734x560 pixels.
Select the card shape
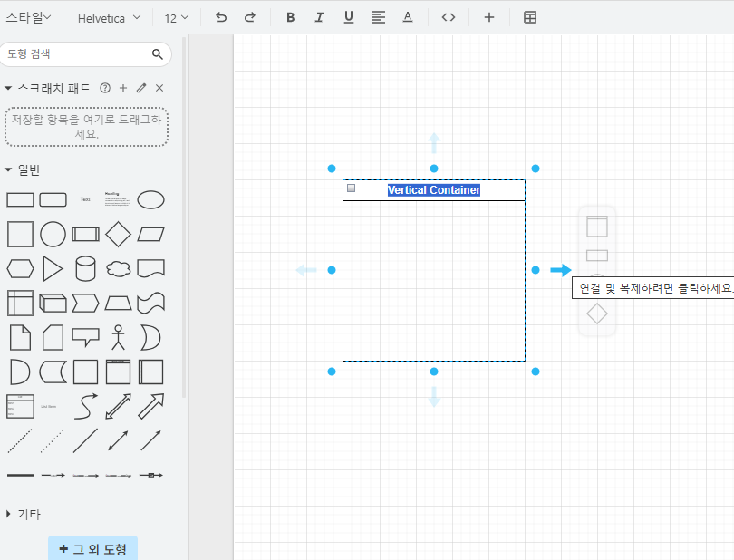coord(53,338)
